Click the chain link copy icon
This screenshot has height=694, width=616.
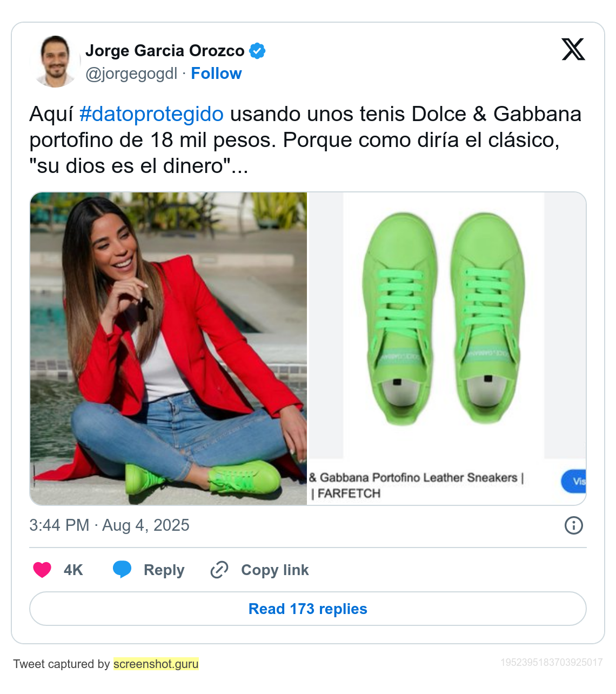coord(219,570)
